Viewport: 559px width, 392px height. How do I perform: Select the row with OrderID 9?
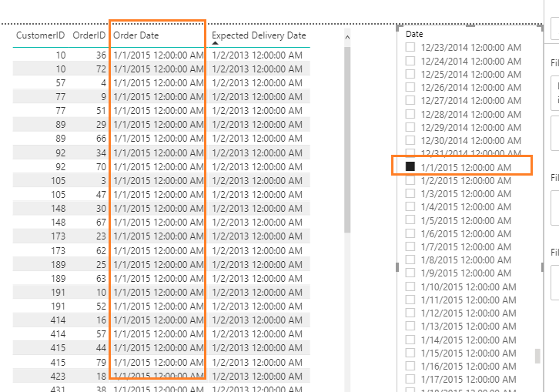click(x=161, y=97)
